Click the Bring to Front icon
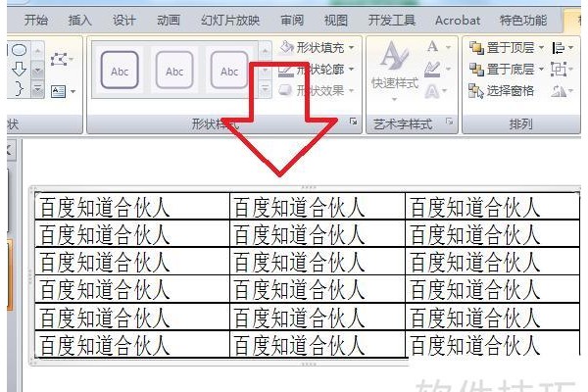588x392 pixels. (x=476, y=48)
